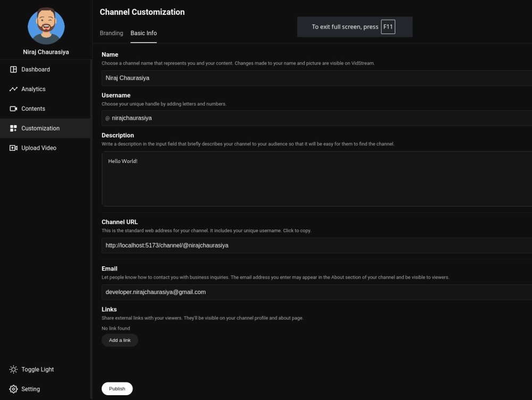Click the Email section label
Image resolution: width=532 pixels, height=400 pixels.
coord(109,268)
